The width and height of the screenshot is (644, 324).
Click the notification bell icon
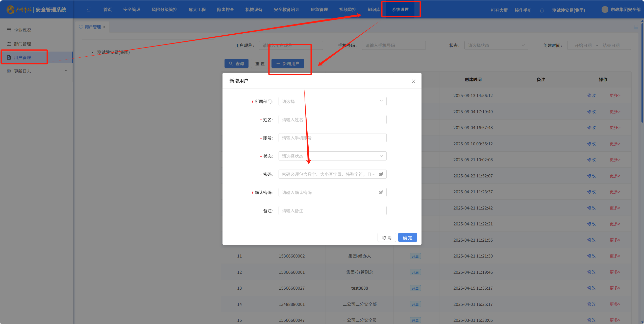coord(542,10)
